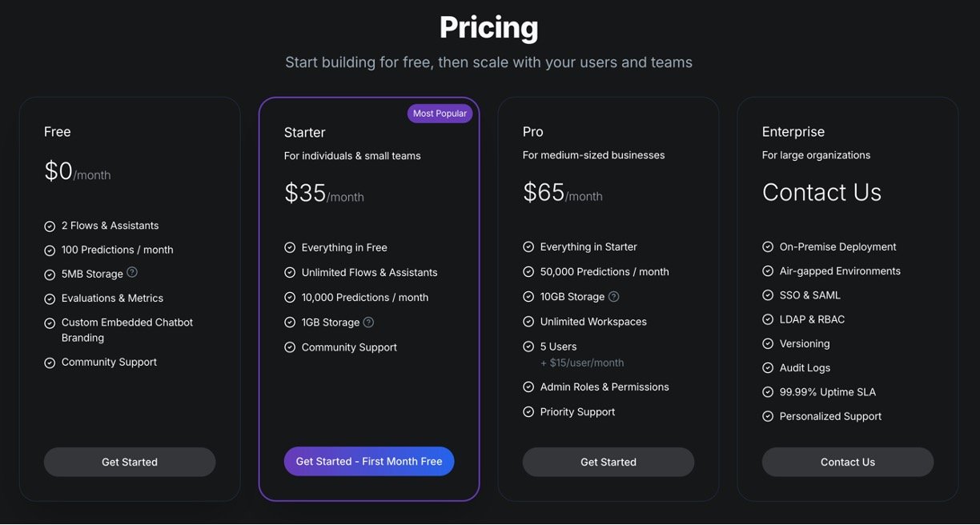
Task: Click checkmark icon next to SSO & SAML
Action: [x=768, y=295]
